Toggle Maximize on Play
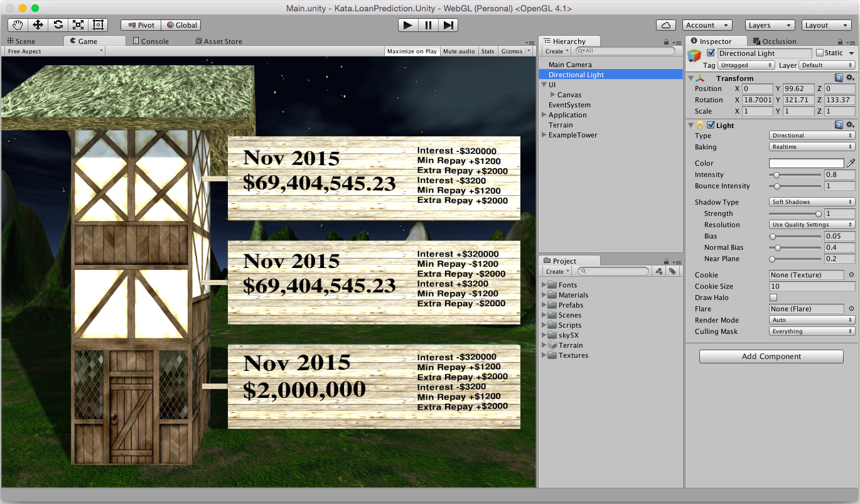860x504 pixels. point(412,51)
